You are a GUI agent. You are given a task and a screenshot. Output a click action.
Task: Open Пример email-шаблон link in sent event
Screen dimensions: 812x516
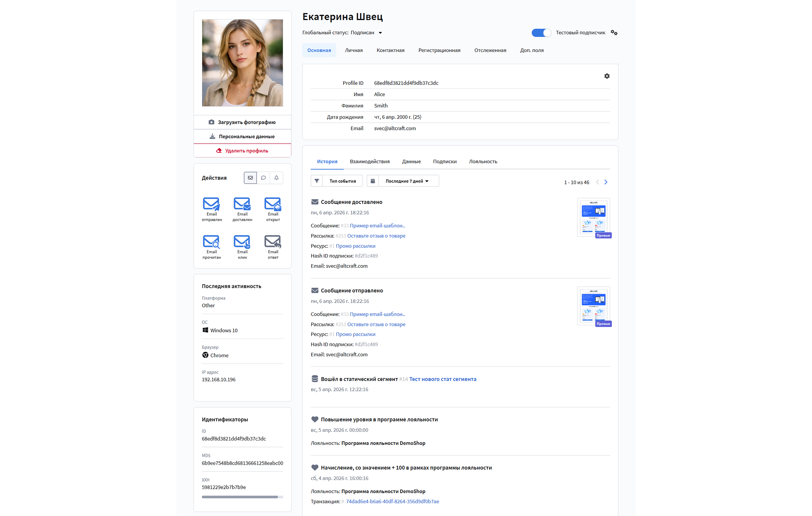377,314
